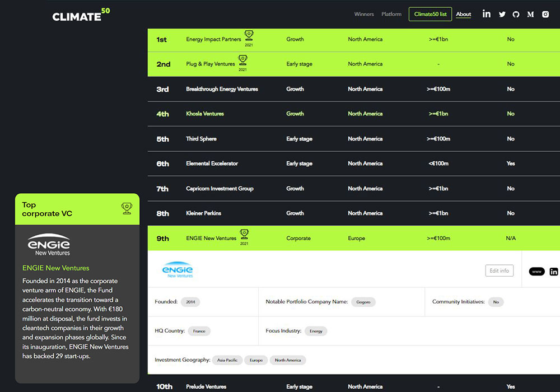Viewport: 560px width, 392px height.
Task: Click Yes in Elemental Excelerator row
Action: (511, 164)
